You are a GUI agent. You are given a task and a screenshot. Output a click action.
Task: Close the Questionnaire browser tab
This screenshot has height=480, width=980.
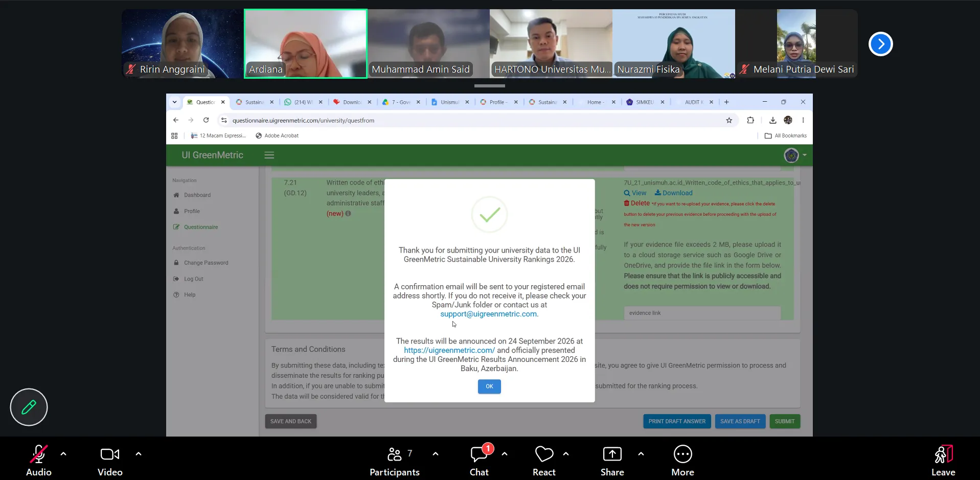[223, 102]
